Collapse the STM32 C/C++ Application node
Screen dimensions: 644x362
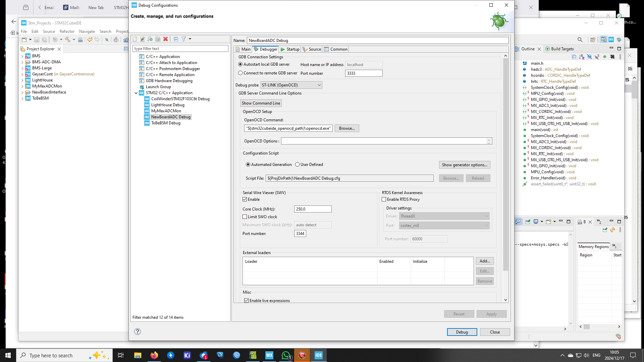tap(136, 93)
